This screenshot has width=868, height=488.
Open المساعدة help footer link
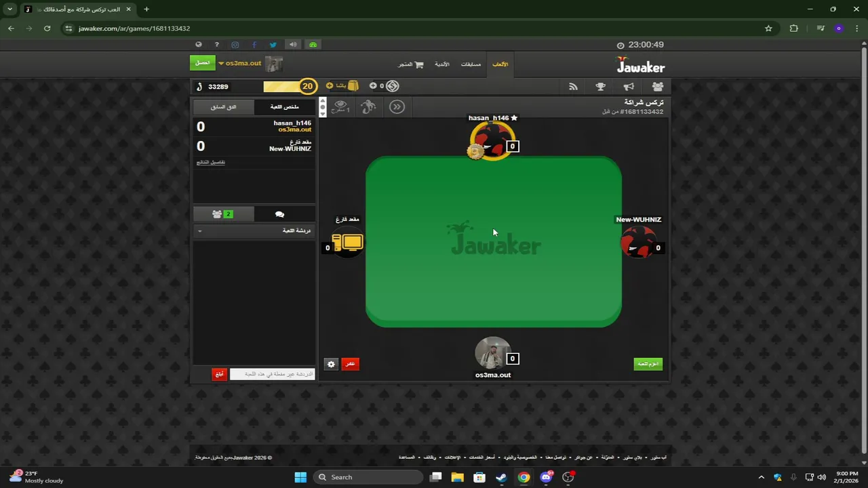(x=407, y=457)
